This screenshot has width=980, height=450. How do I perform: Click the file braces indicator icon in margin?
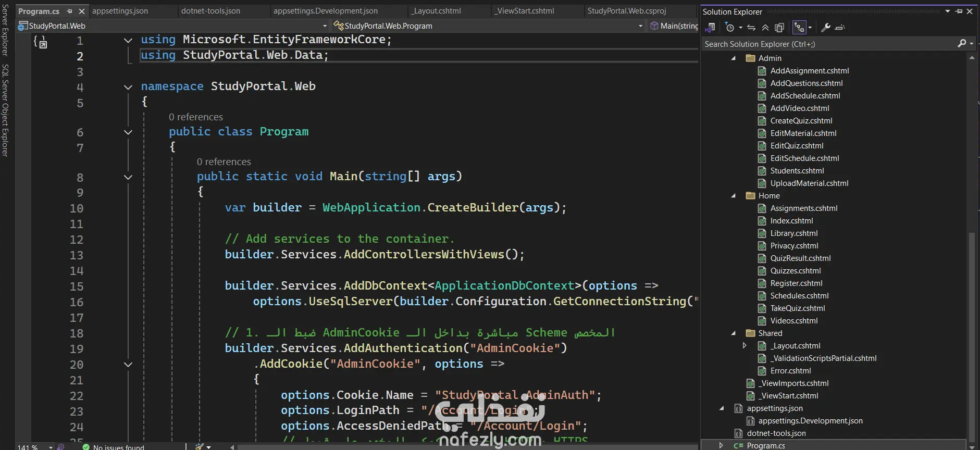tap(40, 42)
